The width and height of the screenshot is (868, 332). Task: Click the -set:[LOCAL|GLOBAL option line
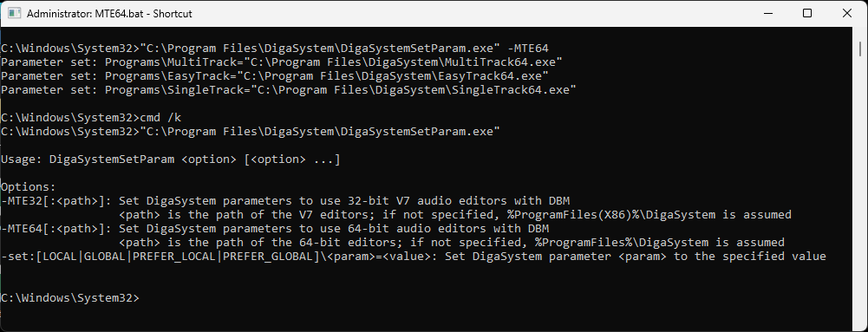tap(413, 257)
